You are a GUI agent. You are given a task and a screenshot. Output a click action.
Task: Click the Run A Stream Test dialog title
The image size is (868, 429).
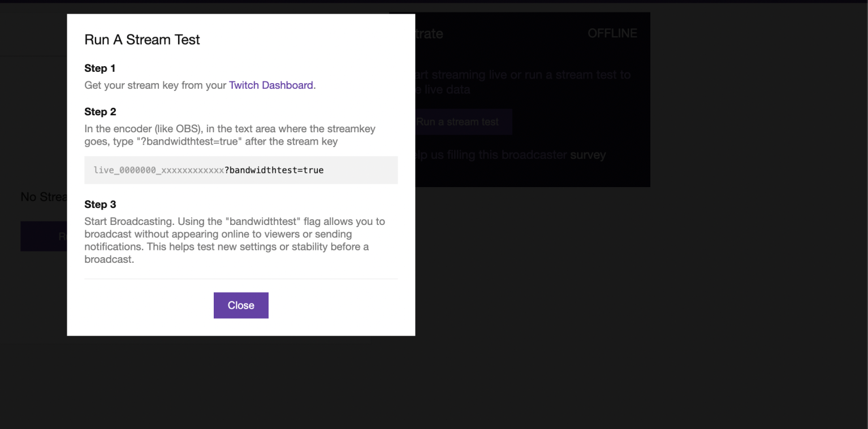tap(142, 40)
